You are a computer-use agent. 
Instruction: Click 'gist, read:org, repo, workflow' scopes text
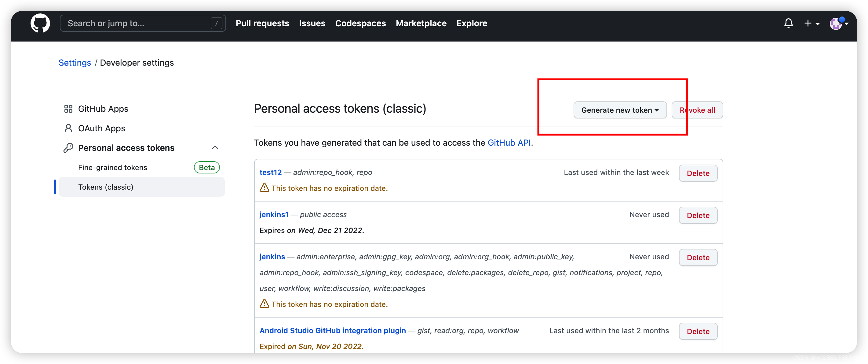(x=468, y=330)
